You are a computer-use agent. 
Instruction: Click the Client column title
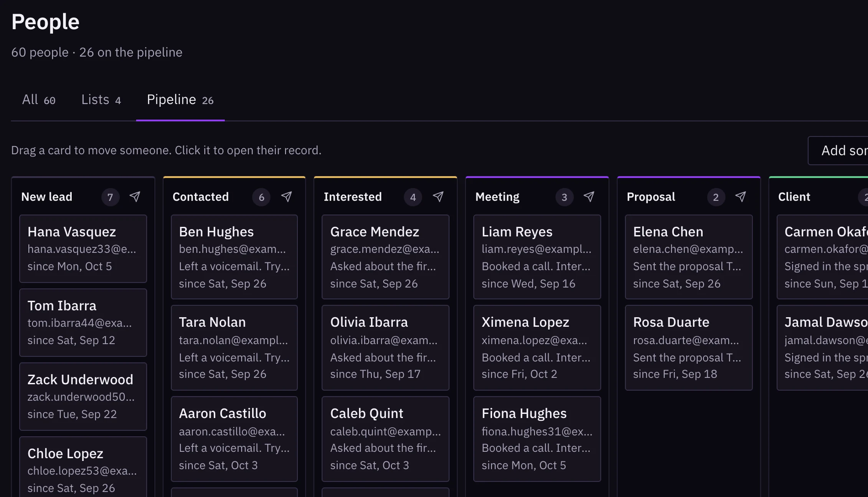click(794, 197)
